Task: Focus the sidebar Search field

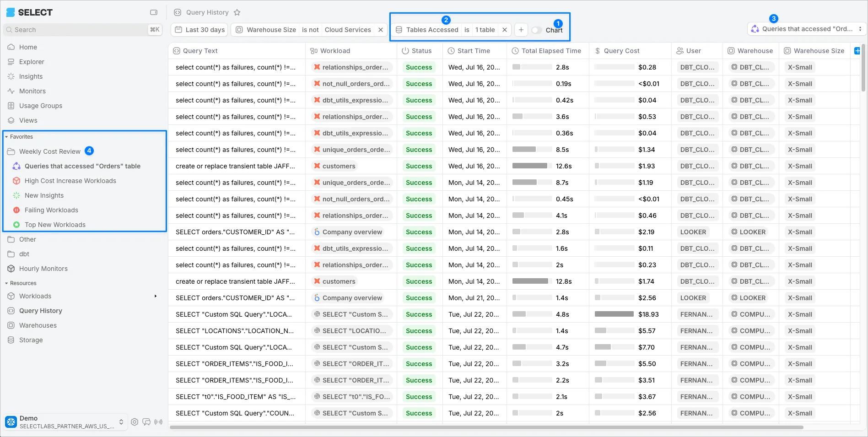Action: pyautogui.click(x=82, y=30)
